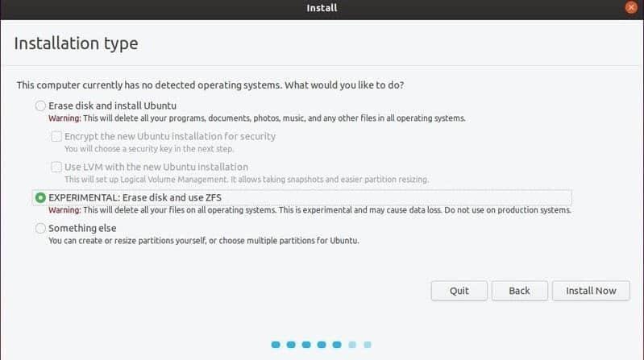The image size is (644, 360).
Task: Click the last progress step dot
Action: 368,345
